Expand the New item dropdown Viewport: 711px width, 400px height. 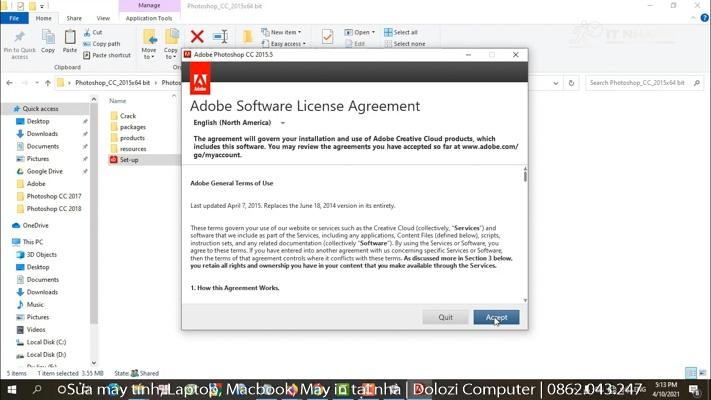click(x=284, y=32)
